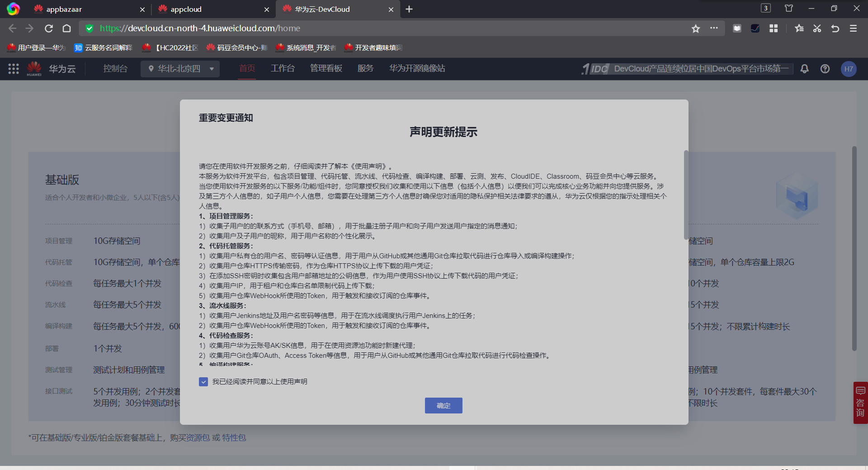
Task: Open the 开发者趣味填词 bookmark
Action: [373, 47]
